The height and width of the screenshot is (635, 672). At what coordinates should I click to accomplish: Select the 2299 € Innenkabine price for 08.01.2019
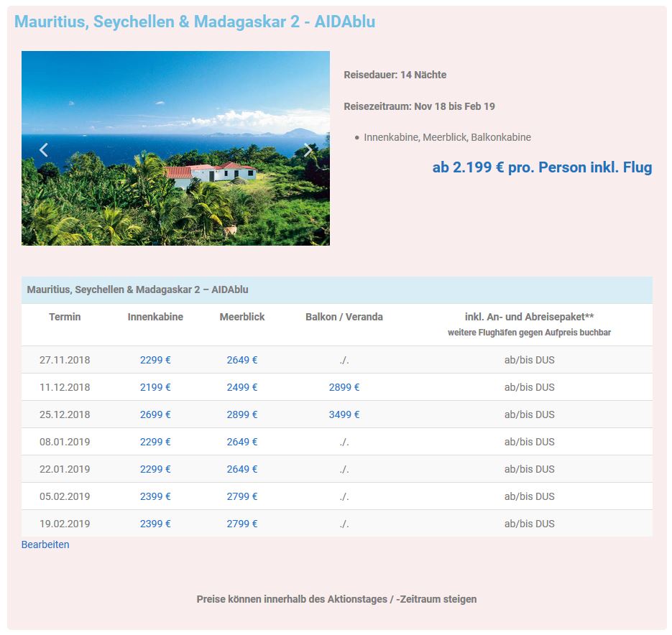tap(155, 442)
